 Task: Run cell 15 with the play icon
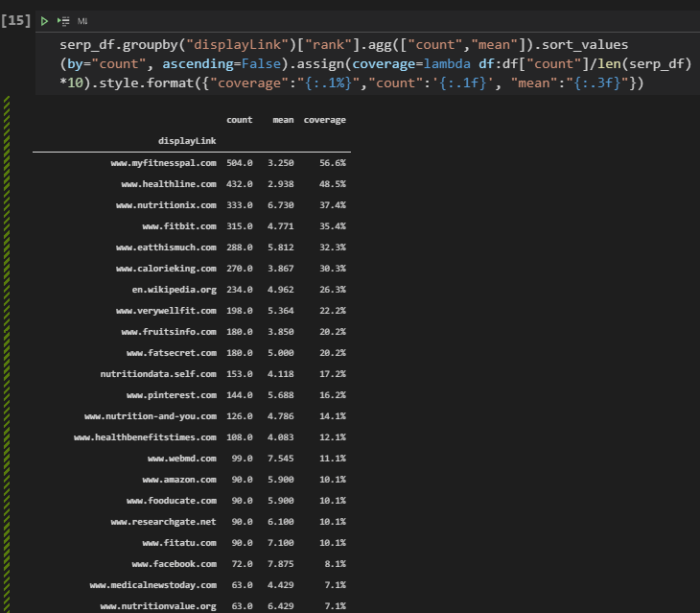coord(44,21)
